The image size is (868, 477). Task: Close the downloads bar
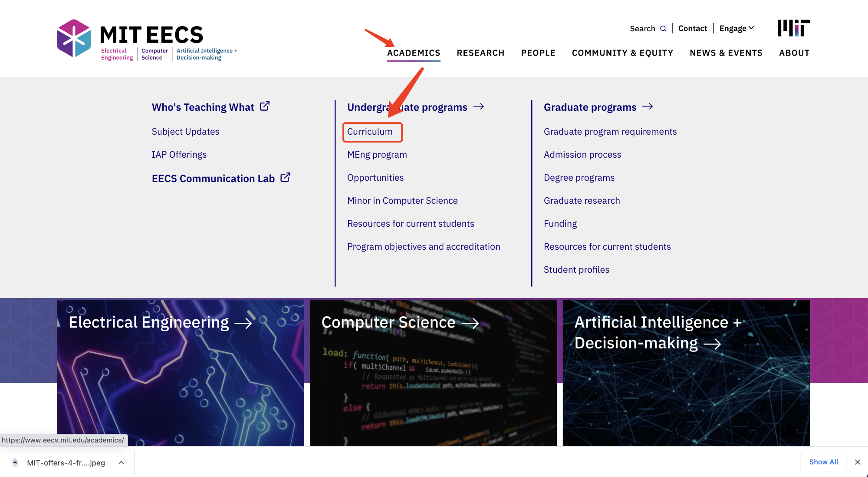coord(858,462)
